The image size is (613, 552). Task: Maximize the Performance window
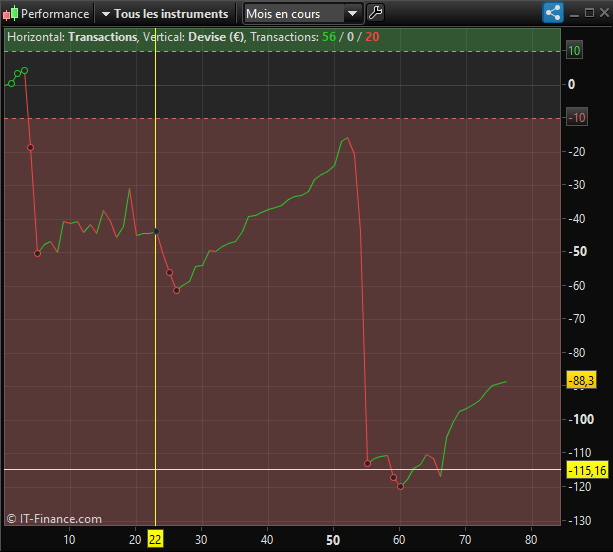pos(589,13)
